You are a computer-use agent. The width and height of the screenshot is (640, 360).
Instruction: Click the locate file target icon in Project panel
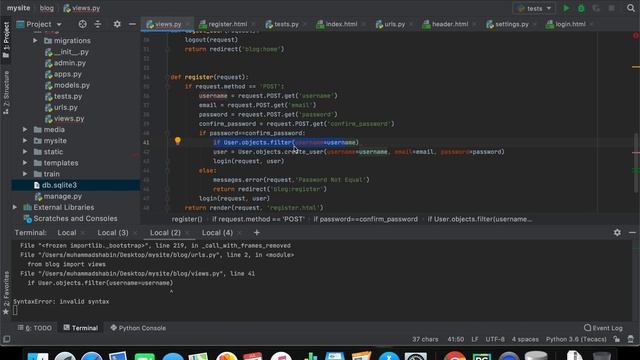click(82, 24)
